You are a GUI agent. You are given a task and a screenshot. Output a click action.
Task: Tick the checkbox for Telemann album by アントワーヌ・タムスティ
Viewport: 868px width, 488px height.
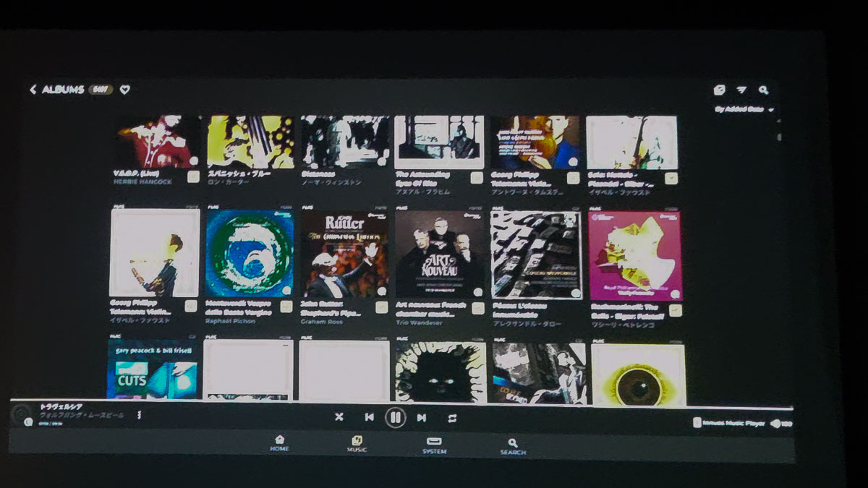pyautogui.click(x=573, y=178)
